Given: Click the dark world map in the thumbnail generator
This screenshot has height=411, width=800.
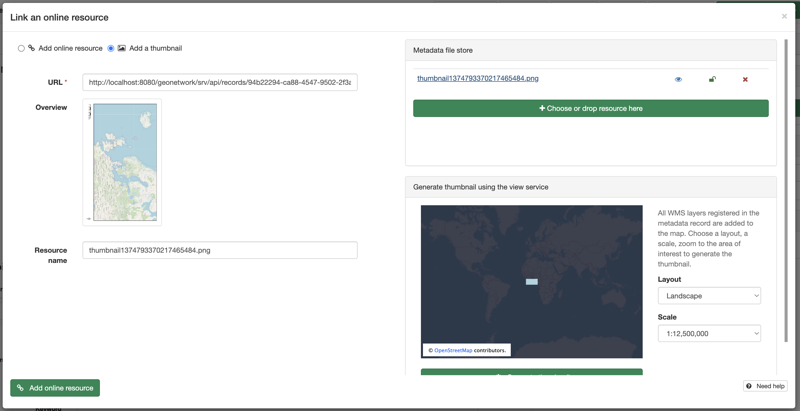Looking at the screenshot, I should coord(532,281).
